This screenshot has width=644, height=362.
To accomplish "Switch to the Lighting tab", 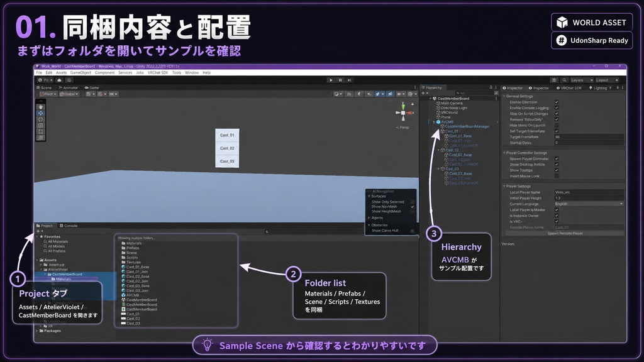I will (x=598, y=88).
